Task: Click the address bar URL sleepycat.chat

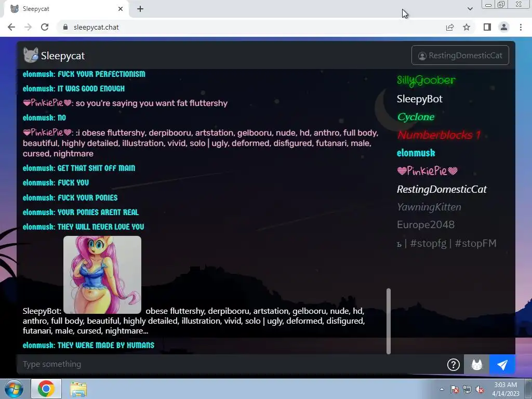Action: (x=96, y=27)
